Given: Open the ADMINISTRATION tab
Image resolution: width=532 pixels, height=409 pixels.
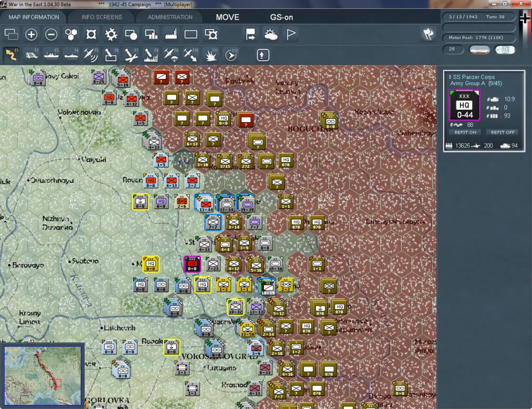Looking at the screenshot, I should (x=170, y=17).
